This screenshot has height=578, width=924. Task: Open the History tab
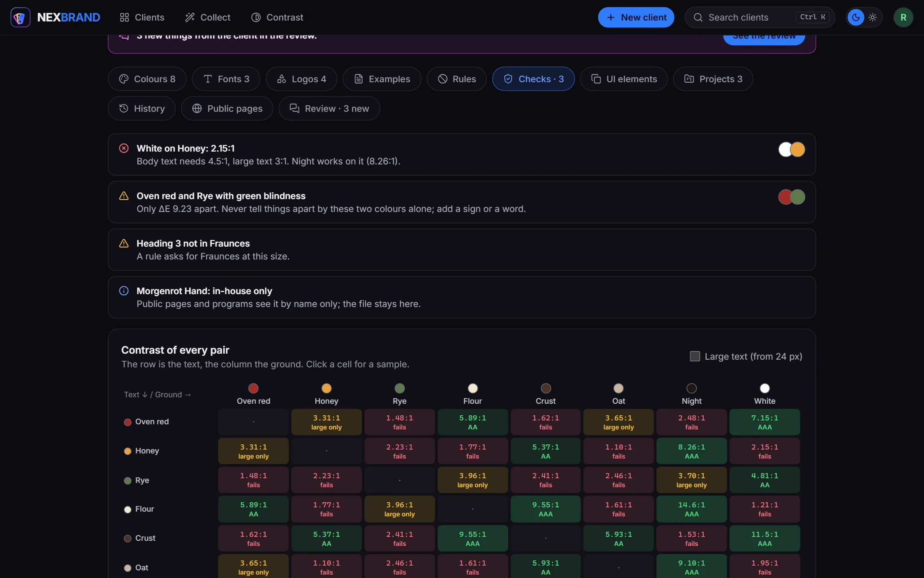[x=142, y=108]
